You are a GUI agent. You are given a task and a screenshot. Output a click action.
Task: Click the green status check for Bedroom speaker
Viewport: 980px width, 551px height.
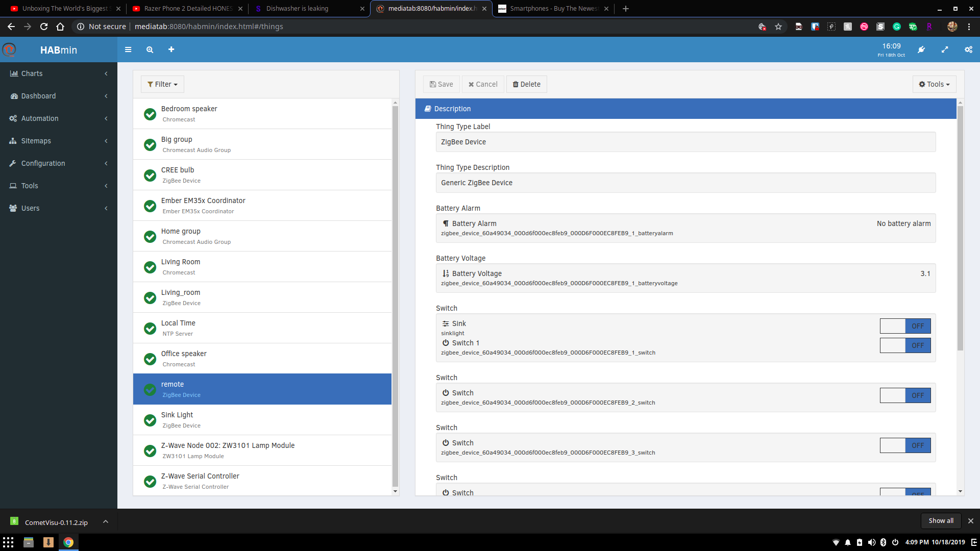(x=150, y=114)
